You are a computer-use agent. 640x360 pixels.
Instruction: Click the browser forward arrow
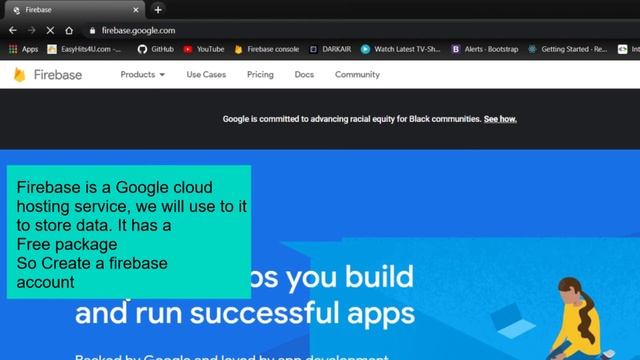(31, 30)
